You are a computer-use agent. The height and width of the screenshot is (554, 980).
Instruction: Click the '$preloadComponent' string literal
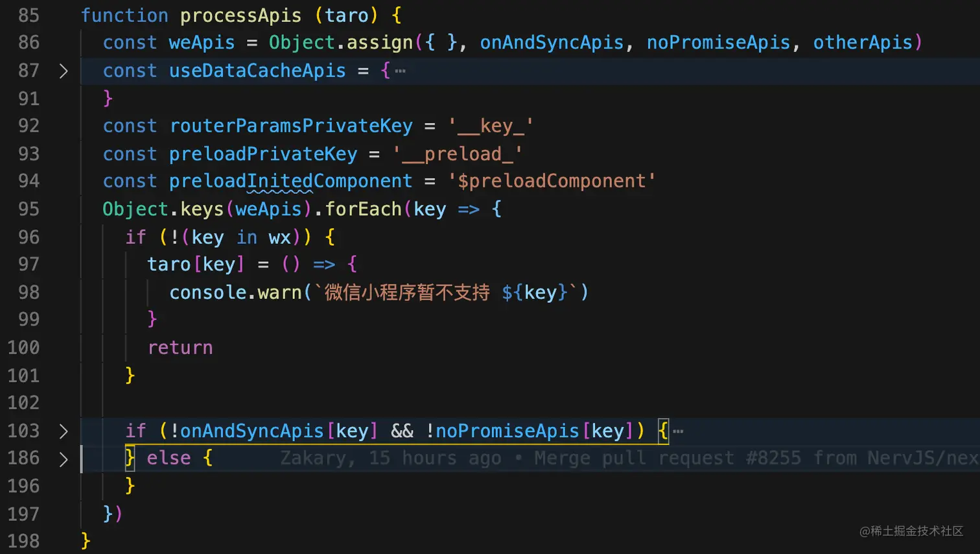tap(552, 181)
